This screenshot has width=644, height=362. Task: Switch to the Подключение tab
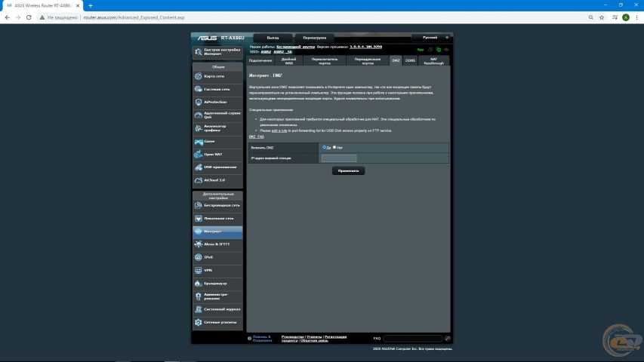tap(260, 61)
